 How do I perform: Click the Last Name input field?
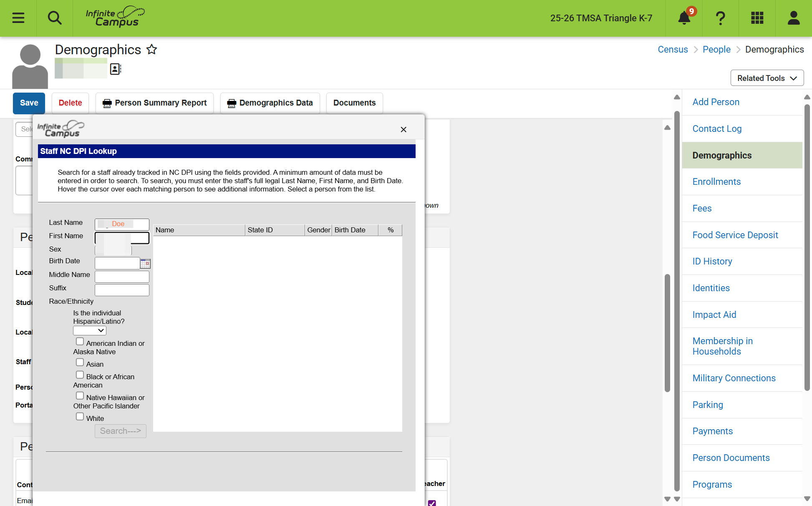(122, 224)
